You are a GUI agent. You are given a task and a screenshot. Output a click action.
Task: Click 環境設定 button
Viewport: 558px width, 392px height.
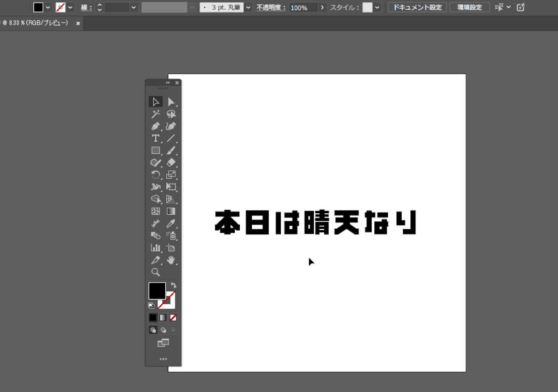(x=469, y=7)
